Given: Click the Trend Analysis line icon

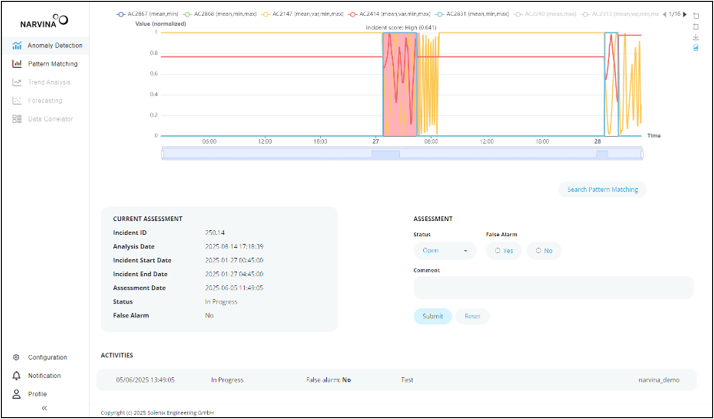Looking at the screenshot, I should coord(17,82).
